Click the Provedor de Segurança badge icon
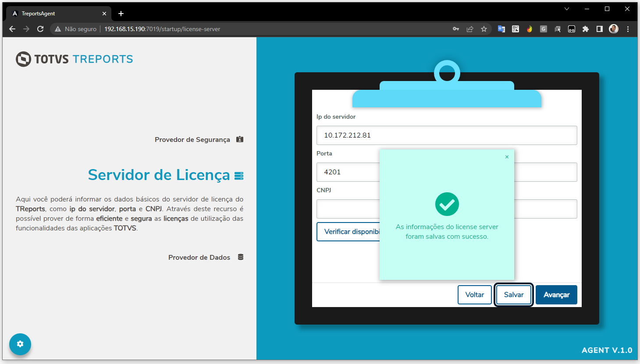The height and width of the screenshot is (364, 640). [240, 139]
